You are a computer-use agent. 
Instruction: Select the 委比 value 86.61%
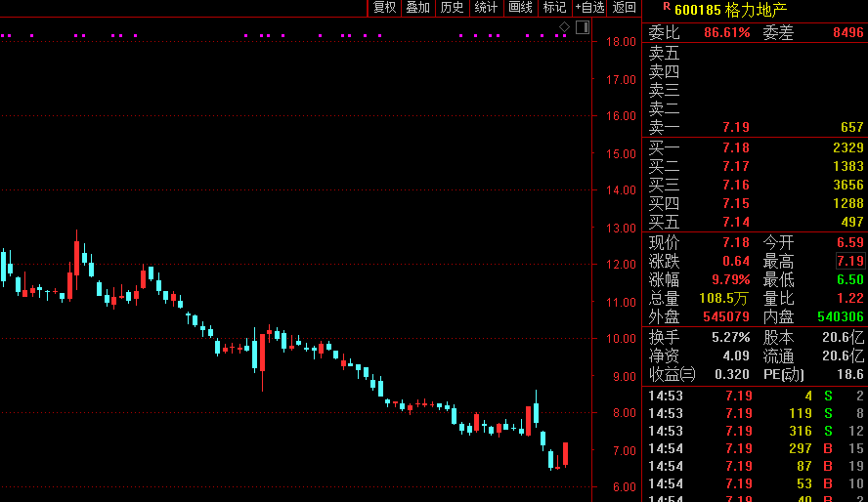click(x=727, y=32)
